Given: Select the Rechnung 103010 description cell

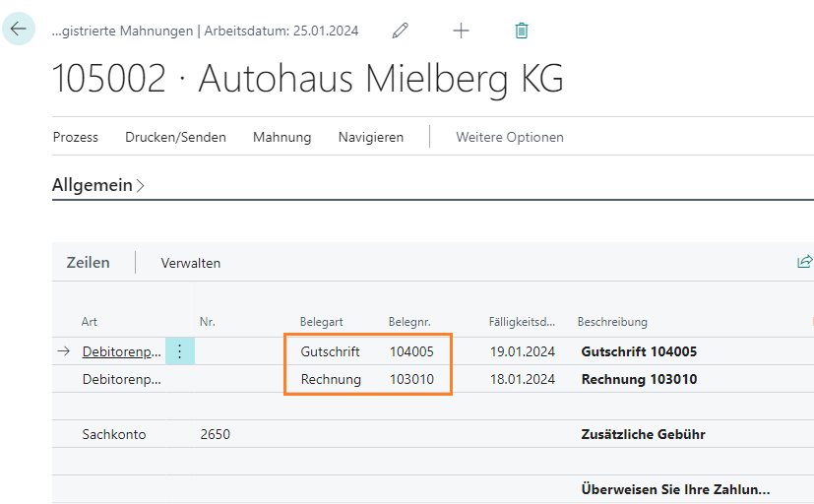Looking at the screenshot, I should tap(639, 379).
